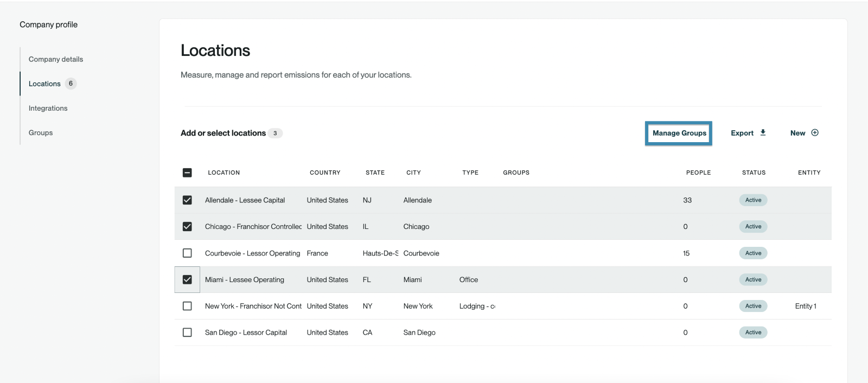Check the New York - Franchisor Not Controlled checkbox
Image resolution: width=868 pixels, height=383 pixels.
(x=187, y=306)
